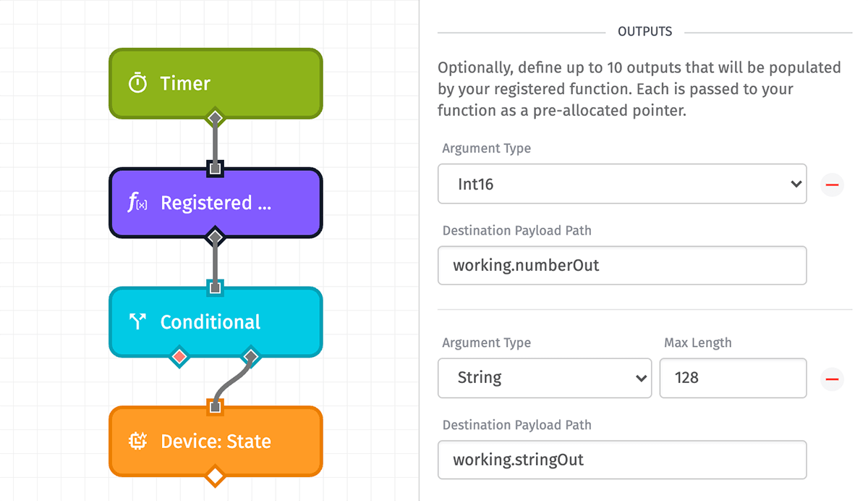The image size is (868, 501).
Task: Click the curved wire into Device: State
Action: point(231,382)
